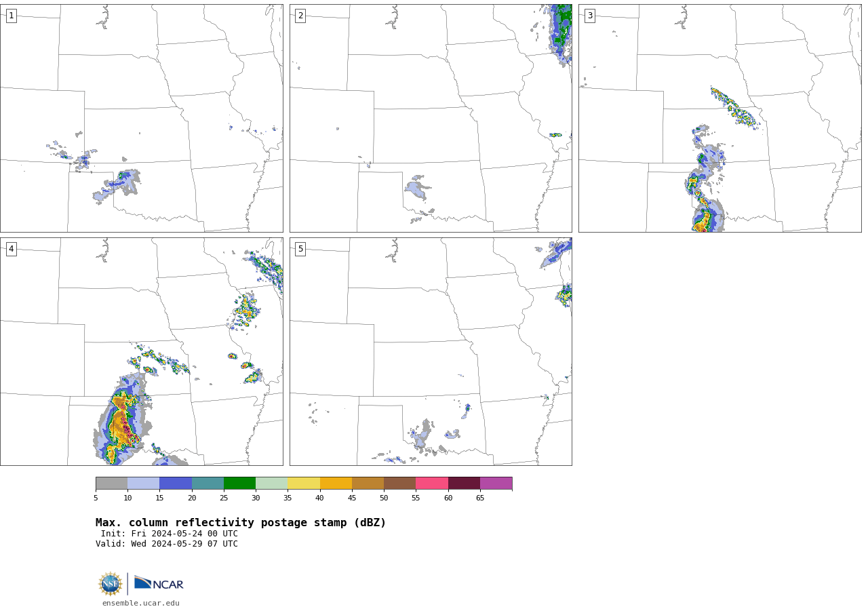
Task: Click the number label 3 on third panel
Action: pyautogui.click(x=589, y=16)
